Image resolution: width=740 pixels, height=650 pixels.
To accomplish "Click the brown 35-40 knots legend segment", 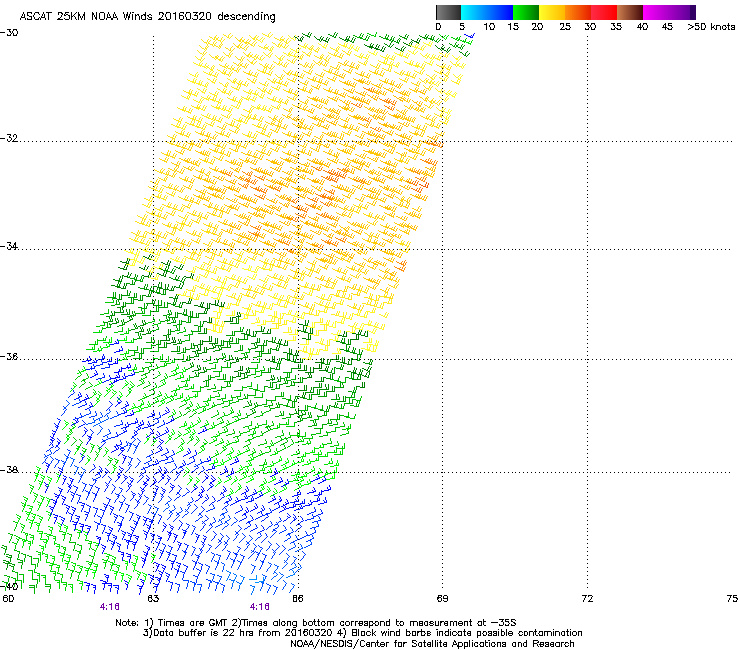I will [630, 12].
